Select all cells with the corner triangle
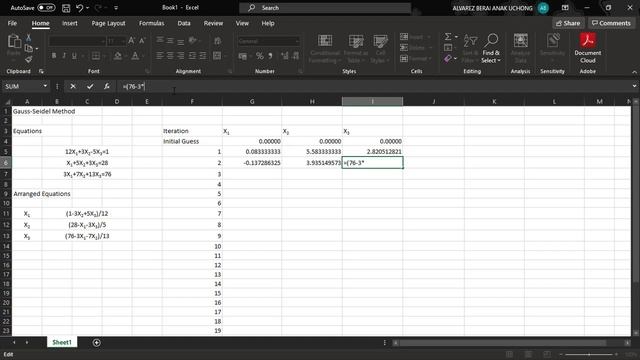The height and width of the screenshot is (360, 640). 7,101
